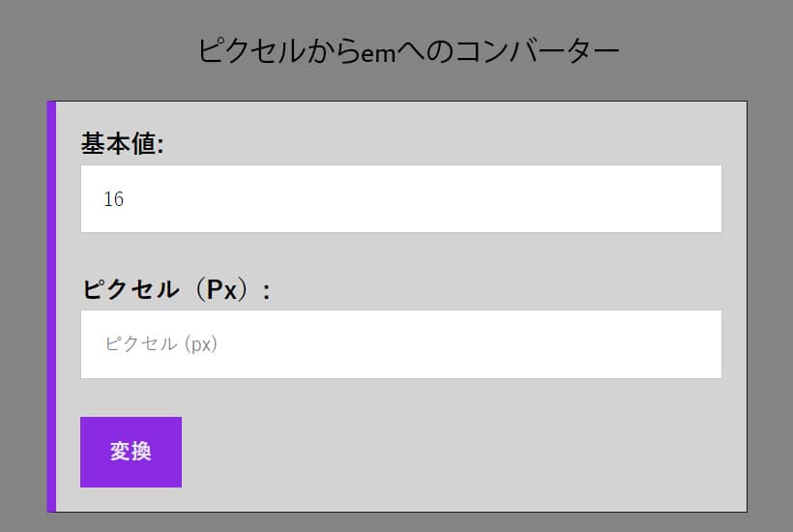The image size is (793, 532).
Task: Click the dark gray background right of the title
Action: pyautogui.click(x=706, y=50)
